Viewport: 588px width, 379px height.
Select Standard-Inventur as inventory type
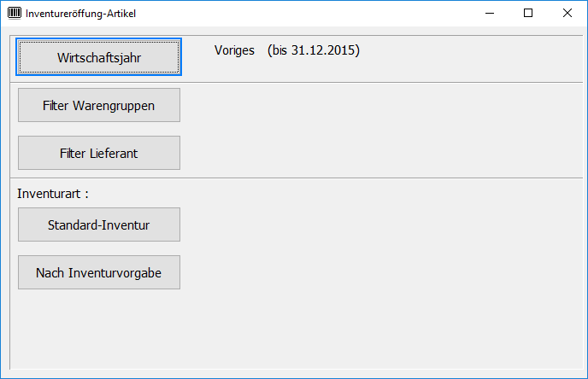(x=99, y=225)
